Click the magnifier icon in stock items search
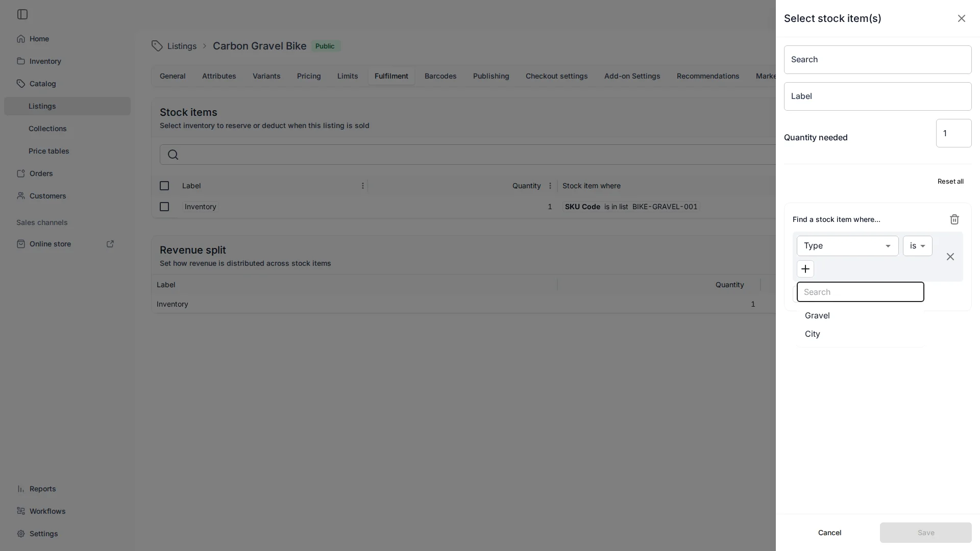 pos(173,155)
